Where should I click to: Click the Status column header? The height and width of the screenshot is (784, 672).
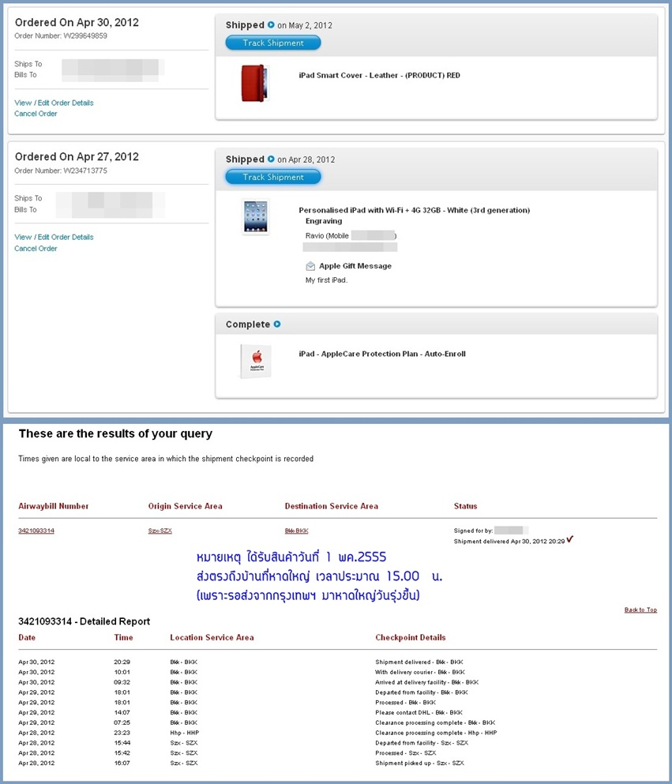(x=465, y=506)
